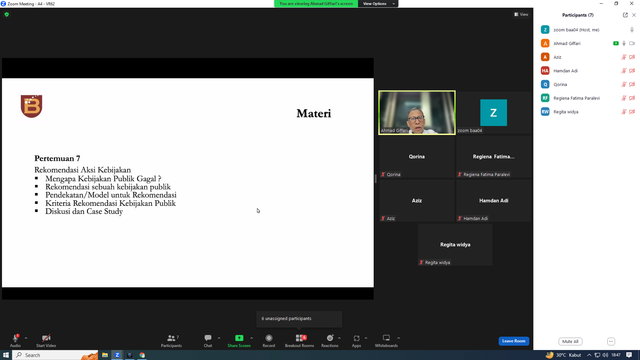Open the View Options dropdown
Image resolution: width=640 pixels, height=360 pixels.
click(x=378, y=4)
